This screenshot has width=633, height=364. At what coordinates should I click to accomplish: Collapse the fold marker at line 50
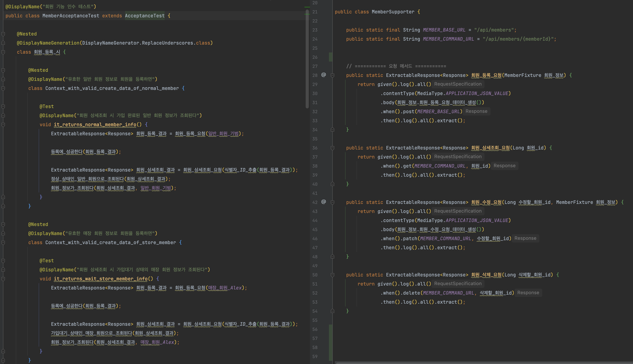click(332, 275)
